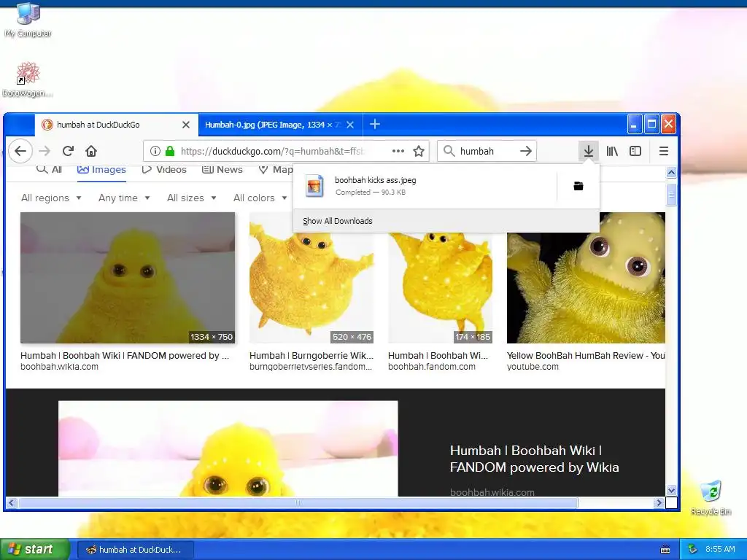Click the large Humbah preview image
Viewport: 747px width, 560px height.
coord(228,448)
